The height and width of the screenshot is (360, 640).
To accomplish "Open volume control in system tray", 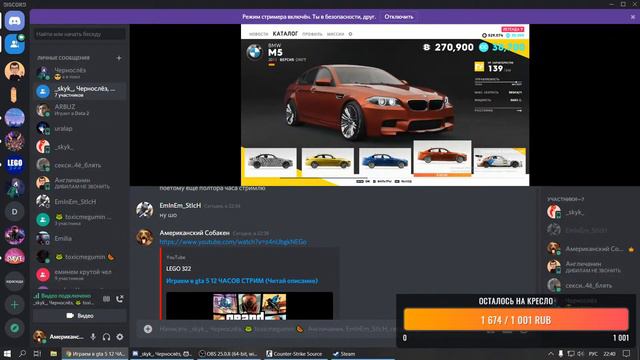I will tap(581, 354).
